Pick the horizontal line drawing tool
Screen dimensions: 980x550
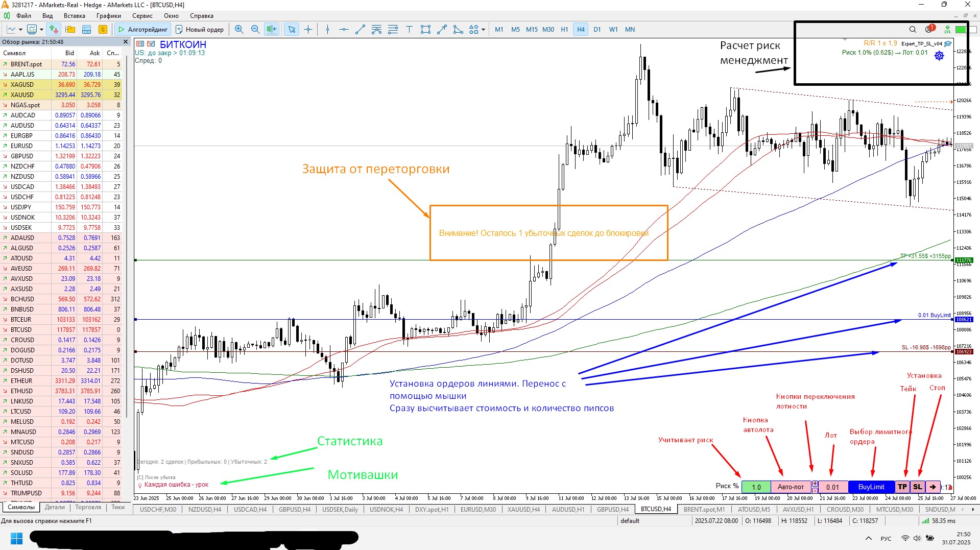[x=344, y=30]
